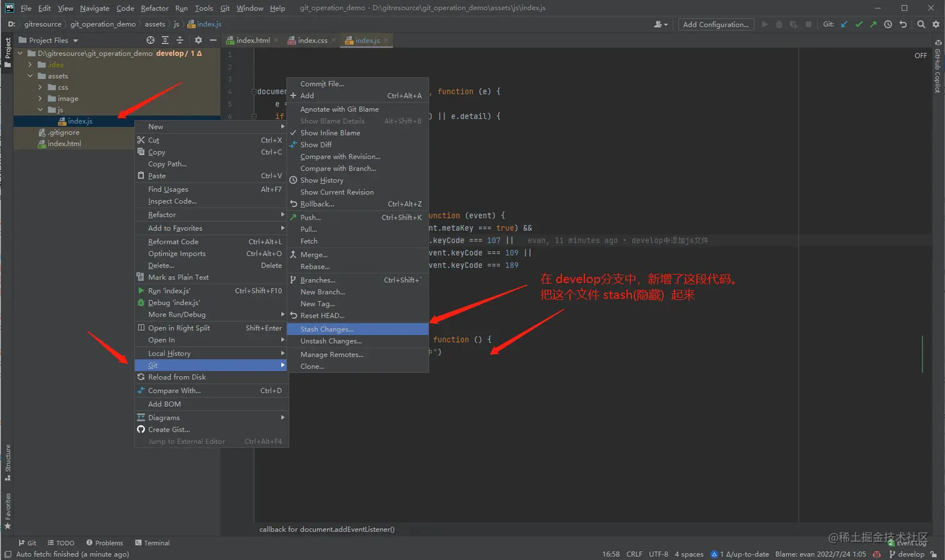This screenshot has width=945, height=560.
Task: Click the develop branch widget in status bar
Action: pyautogui.click(x=906, y=554)
